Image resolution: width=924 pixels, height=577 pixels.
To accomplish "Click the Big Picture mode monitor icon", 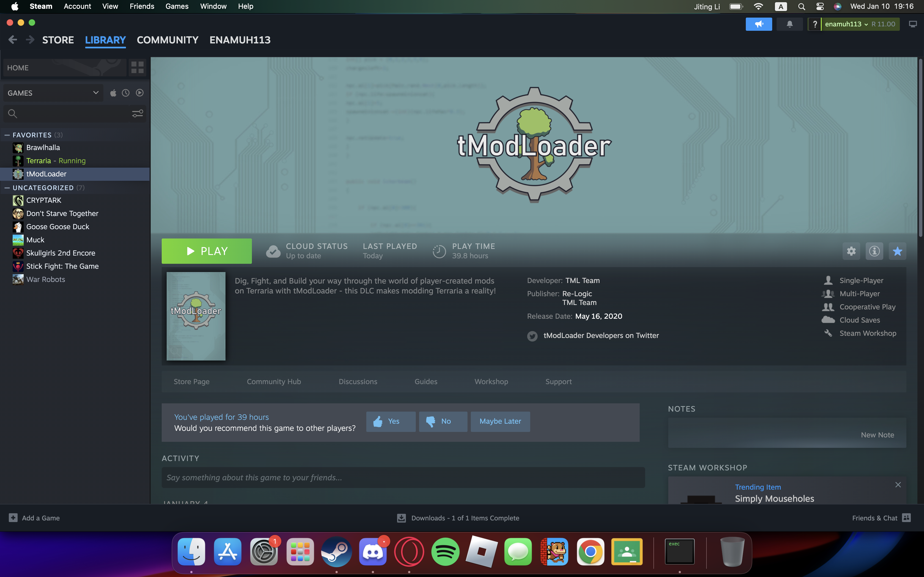I will [x=912, y=24].
